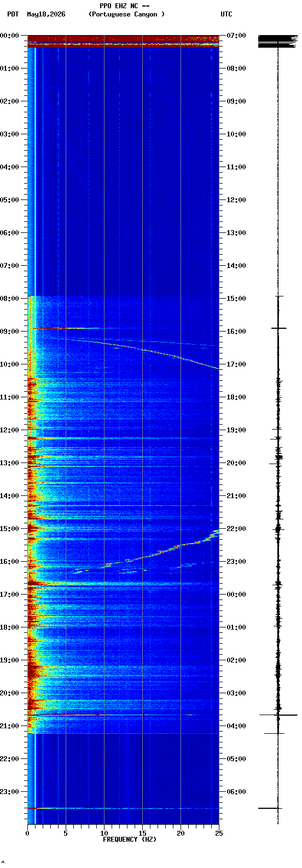Click the 10:00 label on PDT axis
This screenshot has width=302, height=868.
[x=9, y=364]
